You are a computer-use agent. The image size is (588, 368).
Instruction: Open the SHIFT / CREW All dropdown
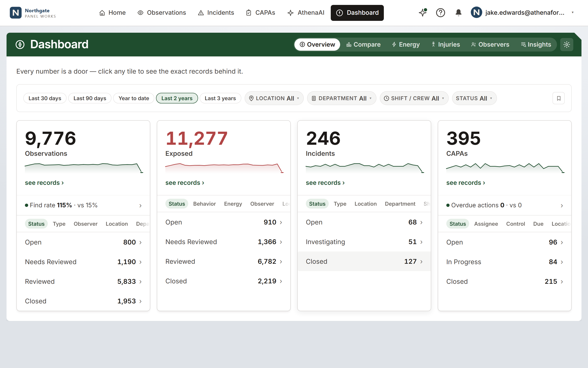[414, 98]
